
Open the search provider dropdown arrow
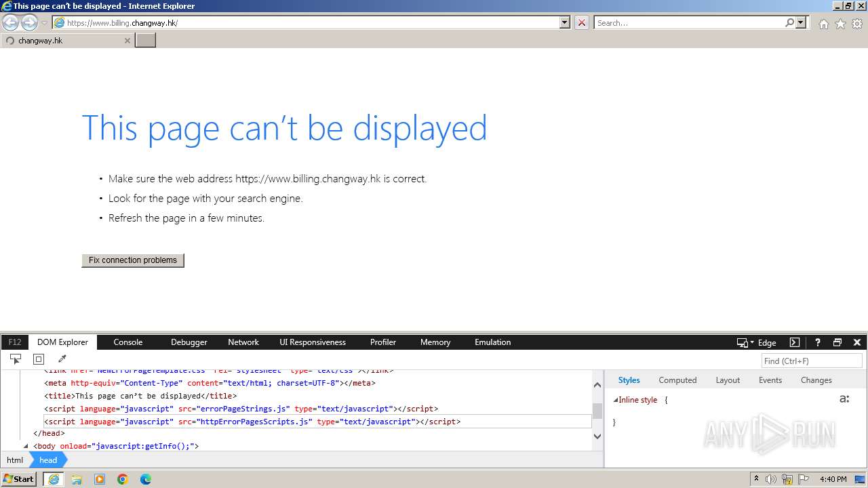pyautogui.click(x=802, y=22)
